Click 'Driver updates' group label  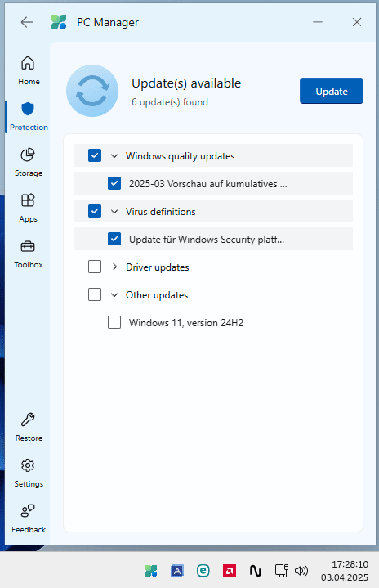tap(158, 267)
